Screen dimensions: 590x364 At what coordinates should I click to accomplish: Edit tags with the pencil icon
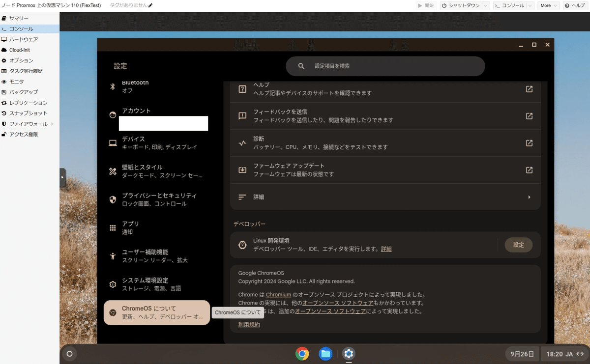click(x=150, y=5)
